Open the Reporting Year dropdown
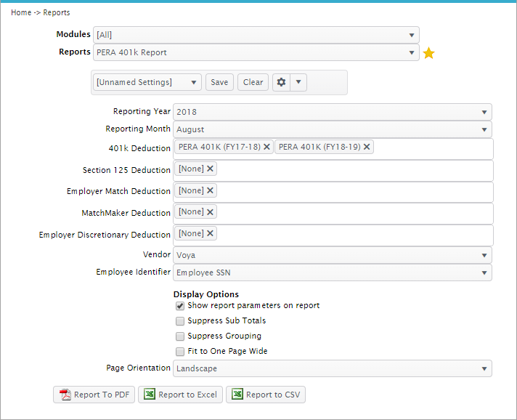Image resolution: width=517 pixels, height=420 pixels. 332,112
